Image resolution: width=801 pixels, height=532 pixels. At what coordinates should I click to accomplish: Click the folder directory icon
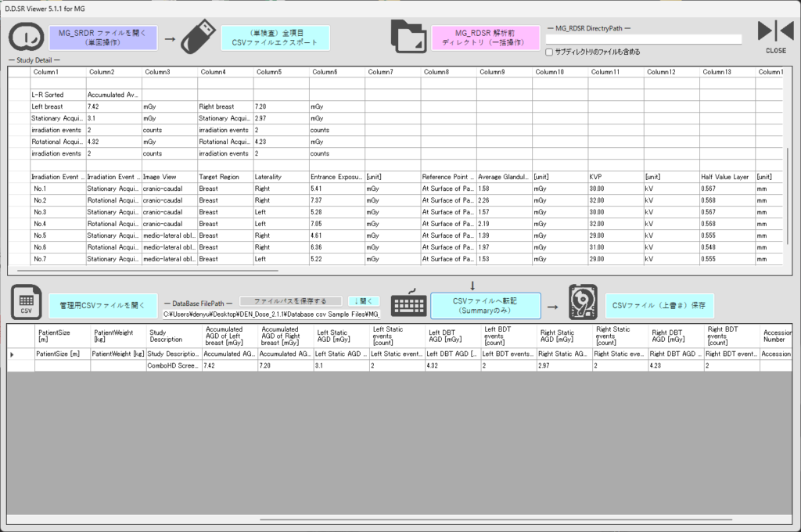click(x=409, y=37)
